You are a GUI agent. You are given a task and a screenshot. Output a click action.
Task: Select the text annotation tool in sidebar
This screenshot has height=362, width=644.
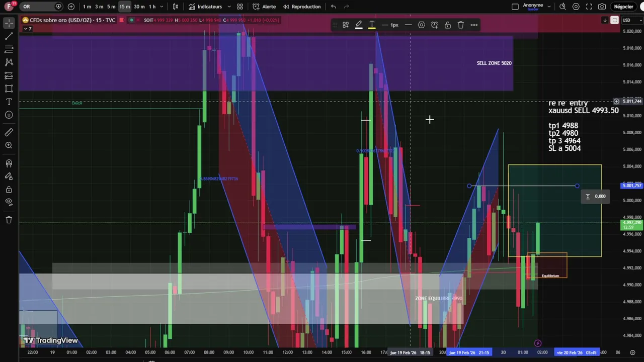9,102
